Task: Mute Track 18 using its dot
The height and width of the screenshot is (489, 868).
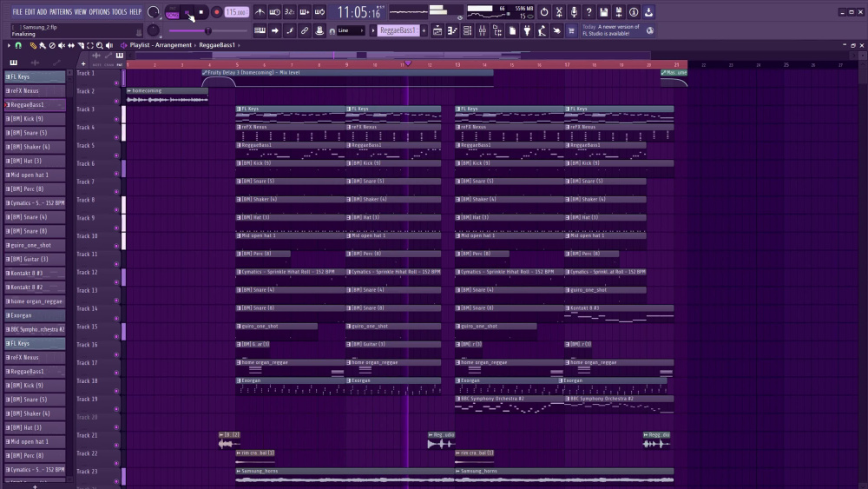Action: 116,391
